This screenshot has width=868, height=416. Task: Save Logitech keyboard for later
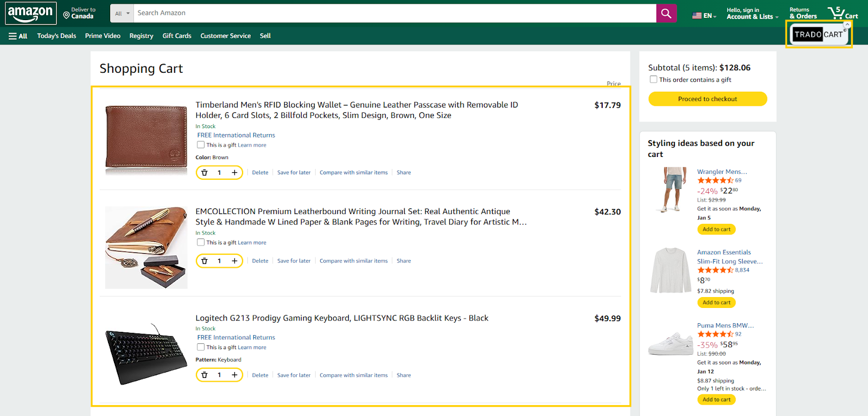(x=293, y=375)
